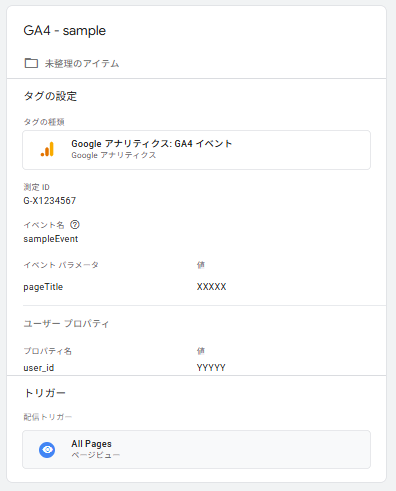This screenshot has width=396, height=491.
Task: Click the トリガー section heading
Action: click(45, 393)
